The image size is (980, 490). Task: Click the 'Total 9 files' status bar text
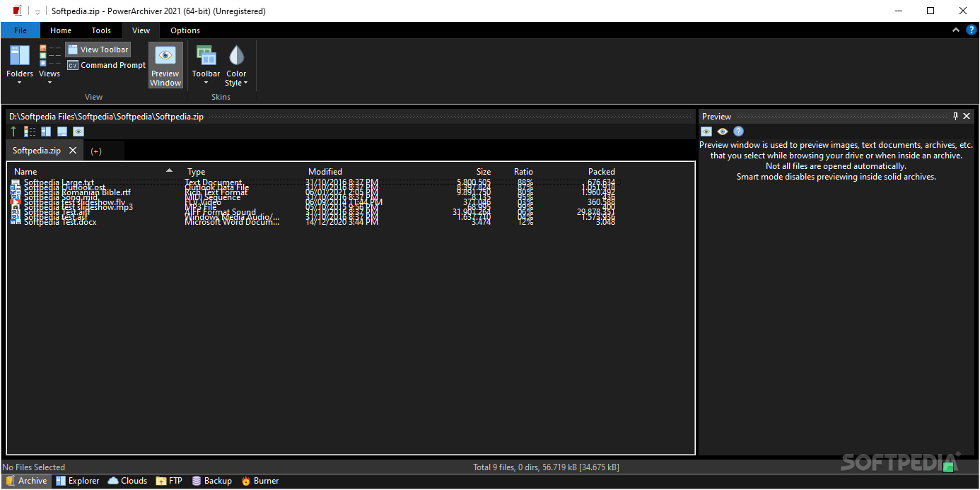click(x=546, y=467)
